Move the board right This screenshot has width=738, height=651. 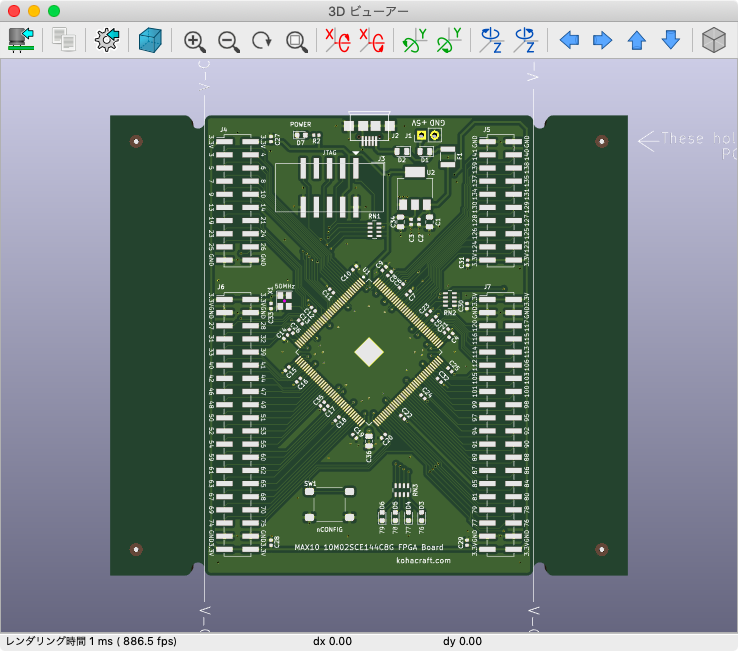pyautogui.click(x=602, y=40)
